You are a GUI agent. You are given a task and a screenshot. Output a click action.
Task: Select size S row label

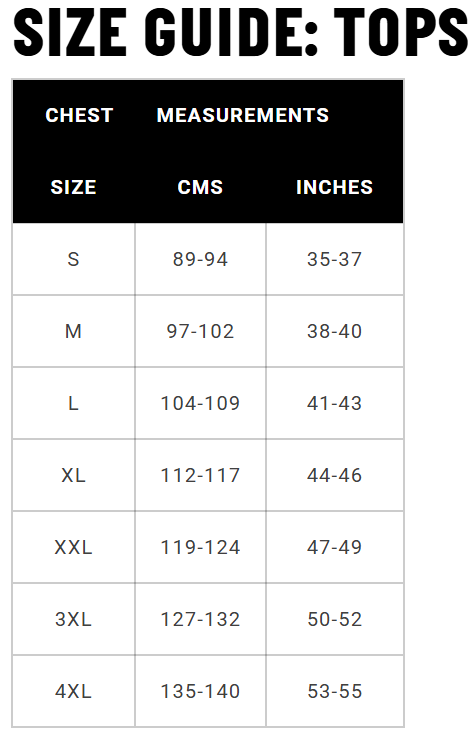(73, 259)
